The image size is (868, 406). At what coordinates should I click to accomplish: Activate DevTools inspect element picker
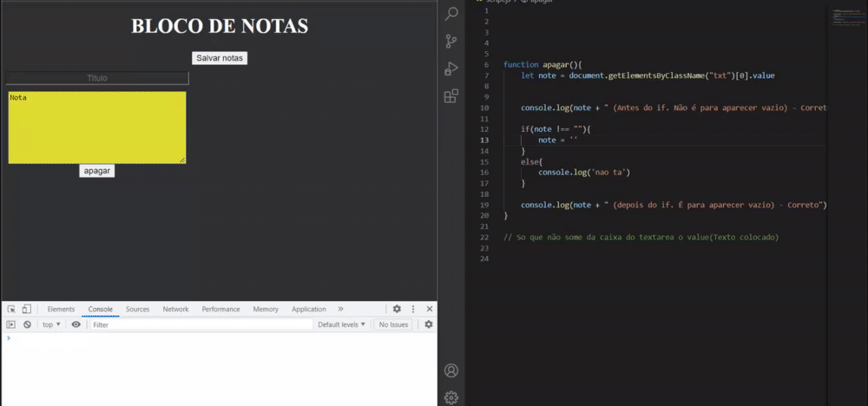pyautogui.click(x=11, y=309)
